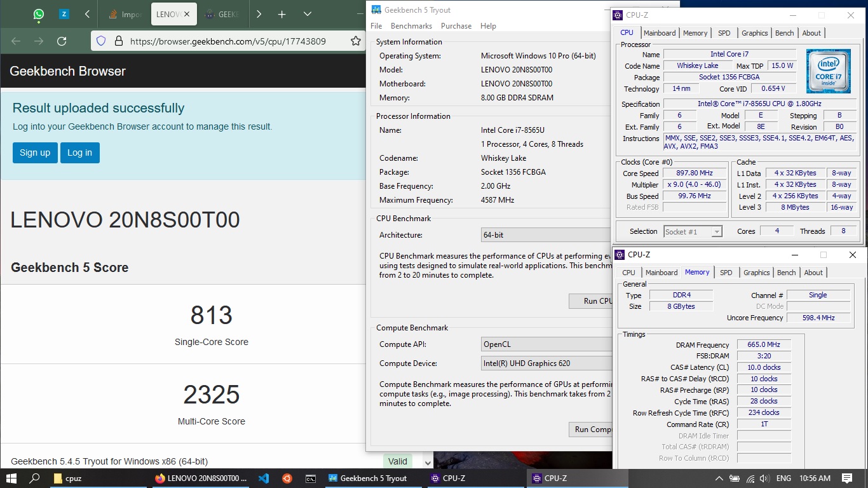This screenshot has width=868, height=488.
Task: Show hidden system tray icons
Action: coord(719,478)
